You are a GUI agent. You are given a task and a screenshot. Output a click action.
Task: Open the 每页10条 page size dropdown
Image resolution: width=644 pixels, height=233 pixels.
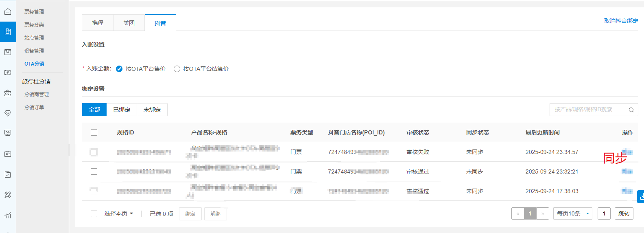tap(572, 213)
